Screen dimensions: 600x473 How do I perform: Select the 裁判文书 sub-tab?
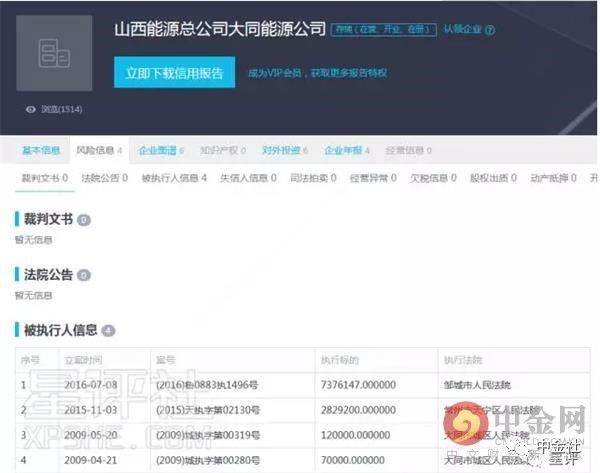point(45,178)
